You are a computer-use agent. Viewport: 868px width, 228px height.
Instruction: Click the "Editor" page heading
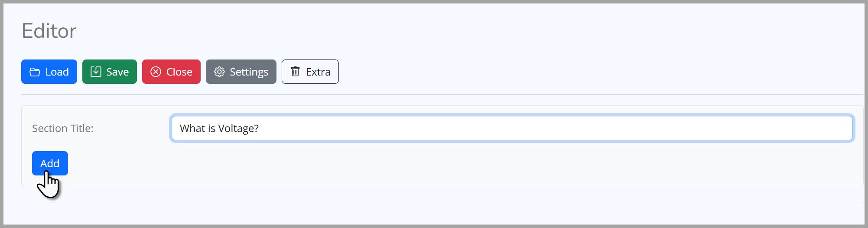coord(49,31)
